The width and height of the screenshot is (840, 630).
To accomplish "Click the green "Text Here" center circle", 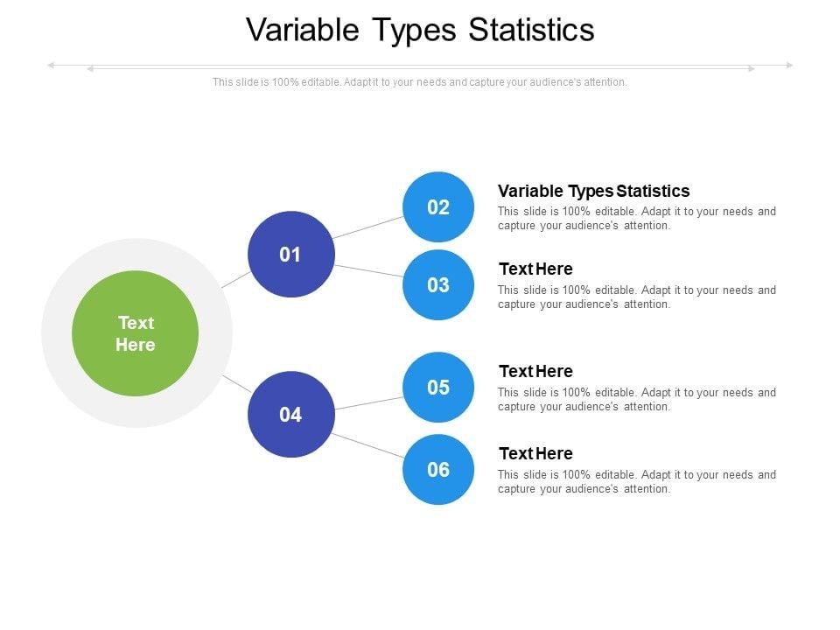I will click(x=136, y=333).
